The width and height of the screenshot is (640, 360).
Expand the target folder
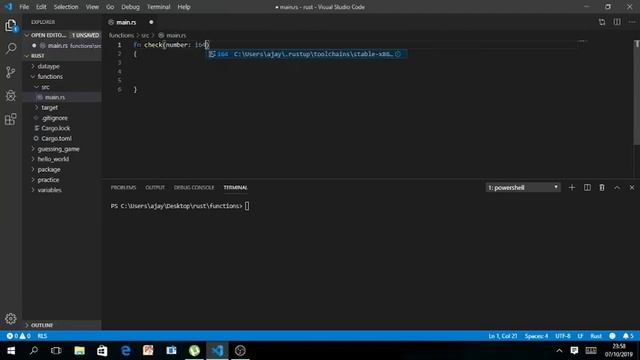click(49, 107)
